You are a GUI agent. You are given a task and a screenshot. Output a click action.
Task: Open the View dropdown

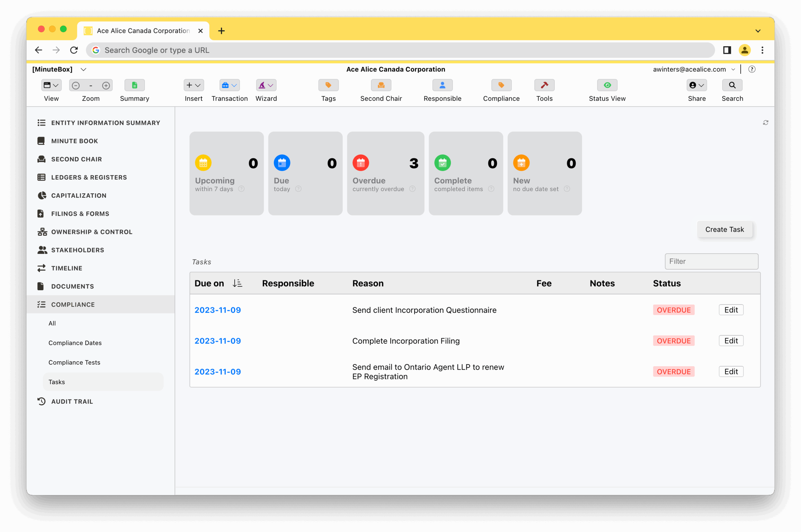[51, 85]
